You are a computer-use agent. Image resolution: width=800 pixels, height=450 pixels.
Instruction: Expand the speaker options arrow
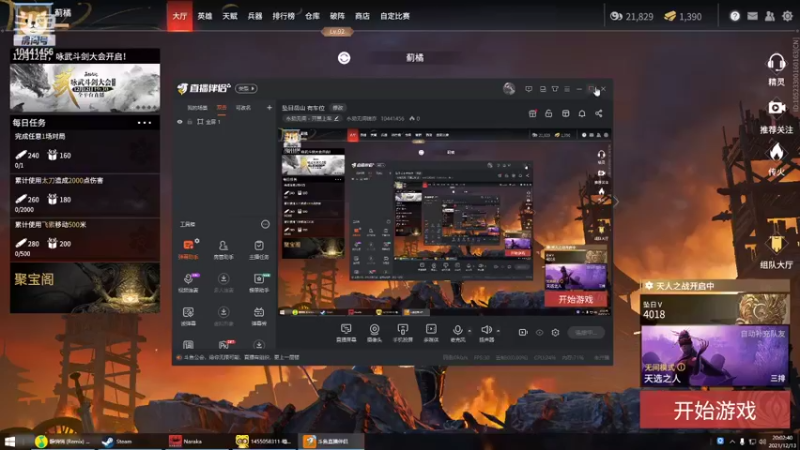pyautogui.click(x=498, y=331)
